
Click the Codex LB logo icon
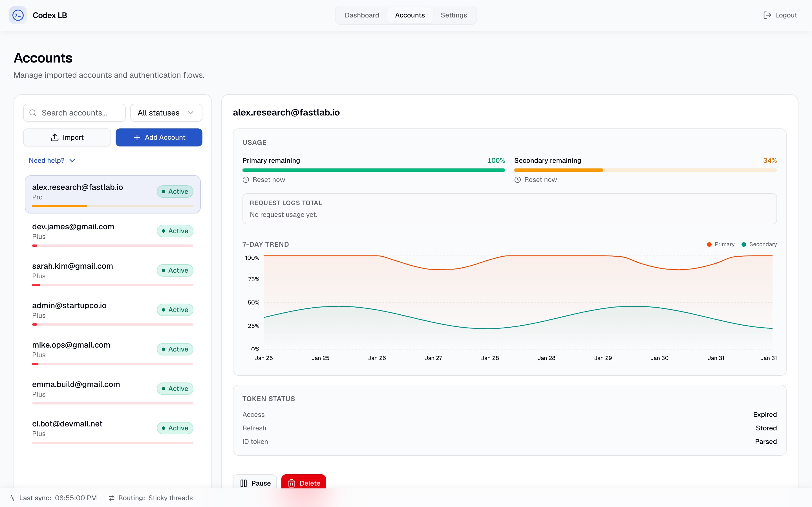click(x=18, y=15)
